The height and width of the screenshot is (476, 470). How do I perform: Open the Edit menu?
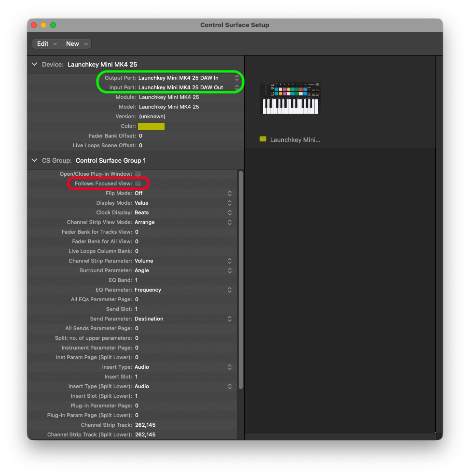(x=47, y=44)
